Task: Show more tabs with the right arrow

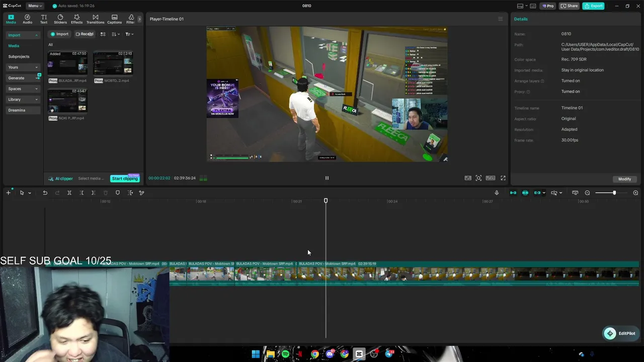Action: (139, 19)
